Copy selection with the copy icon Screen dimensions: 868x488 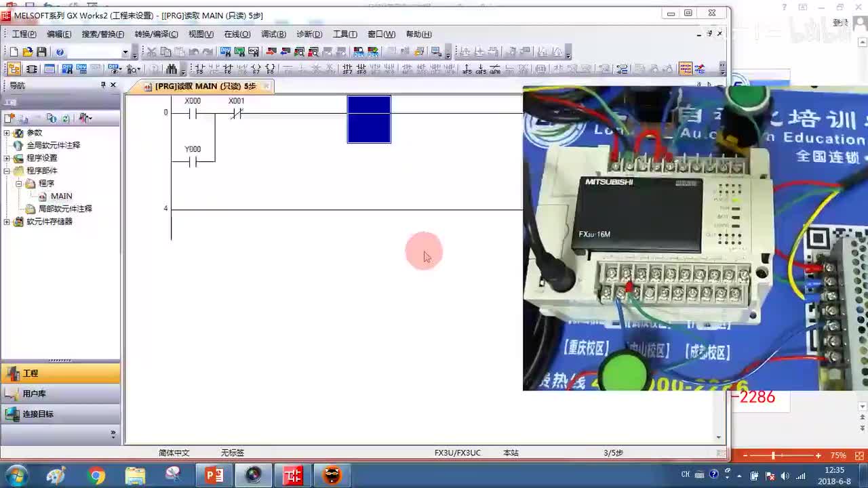(x=165, y=52)
